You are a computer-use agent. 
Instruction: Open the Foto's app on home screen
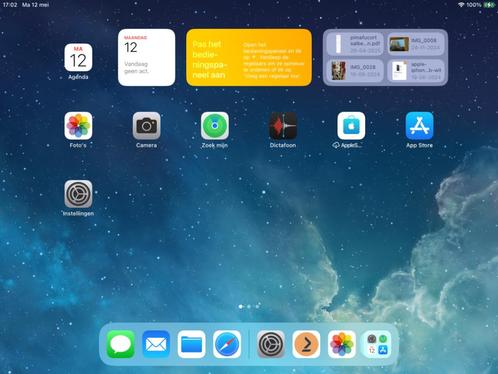78,126
